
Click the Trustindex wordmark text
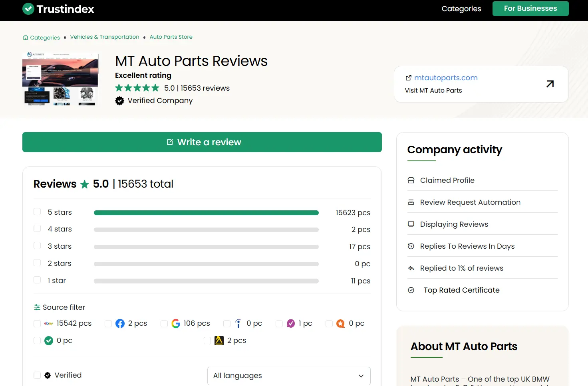tap(66, 9)
